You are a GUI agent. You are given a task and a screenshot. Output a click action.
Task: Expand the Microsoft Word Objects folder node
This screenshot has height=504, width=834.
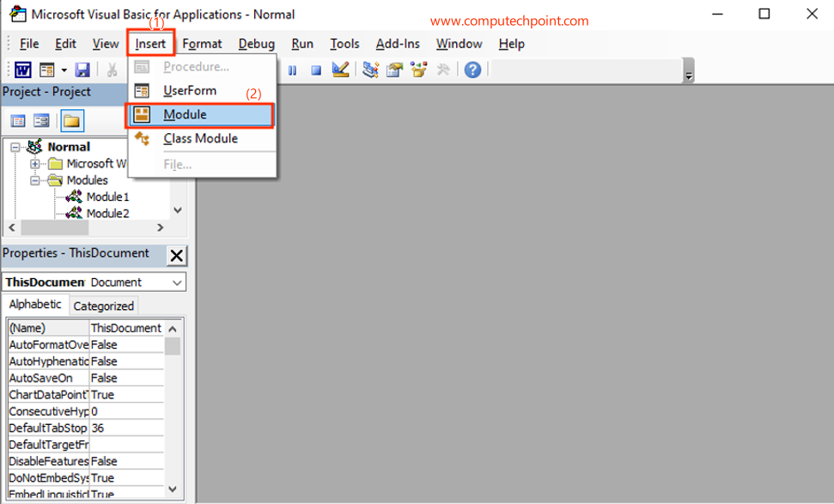pos(35,164)
